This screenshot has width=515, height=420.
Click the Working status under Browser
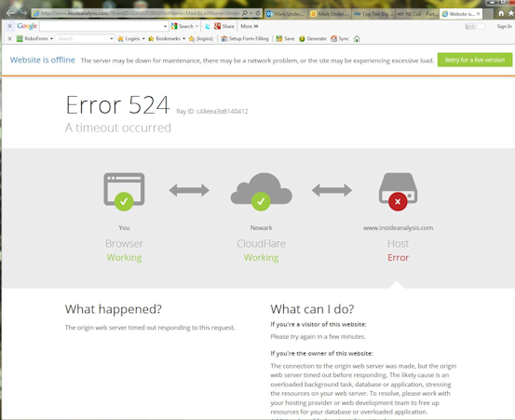point(124,258)
